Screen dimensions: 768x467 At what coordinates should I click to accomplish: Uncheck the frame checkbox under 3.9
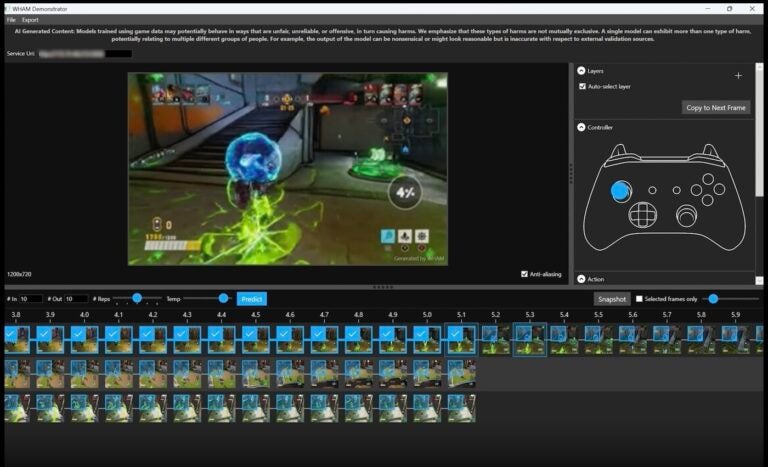point(45,334)
